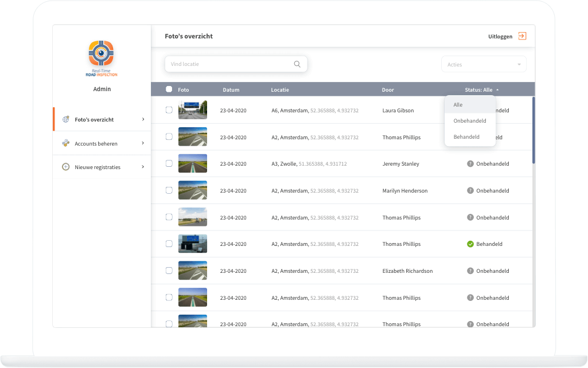Click the plus icon for Nieuwe registraties
The height and width of the screenshot is (368, 588).
point(65,167)
